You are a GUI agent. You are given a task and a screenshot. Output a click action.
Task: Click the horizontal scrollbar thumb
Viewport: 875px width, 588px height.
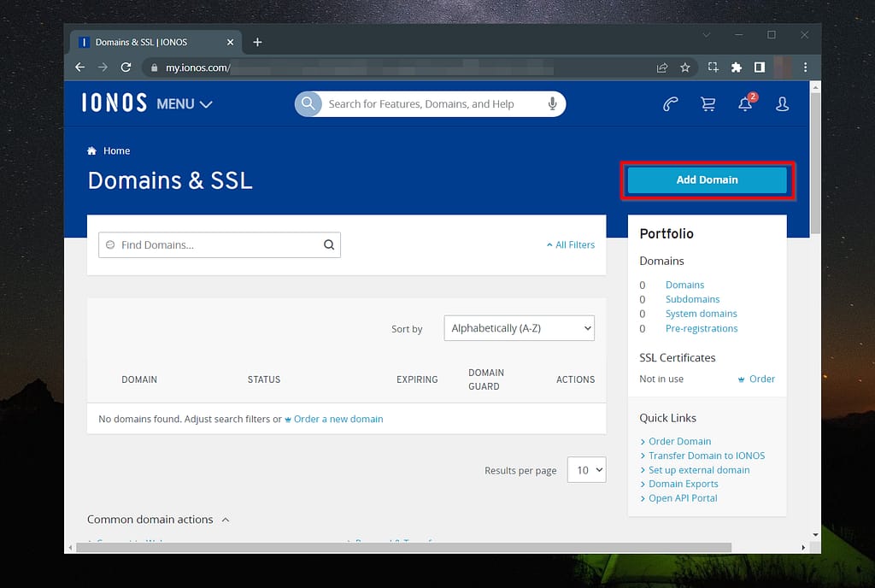(x=403, y=548)
